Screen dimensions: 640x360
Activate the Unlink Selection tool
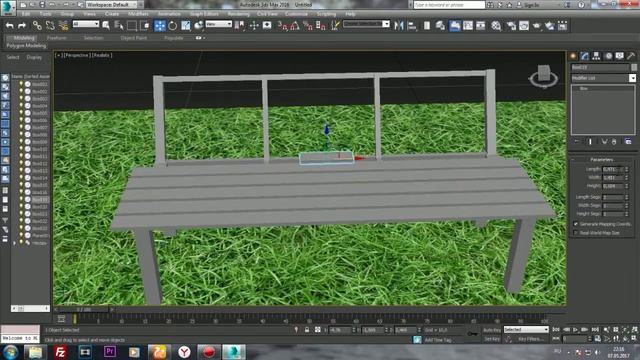50,26
